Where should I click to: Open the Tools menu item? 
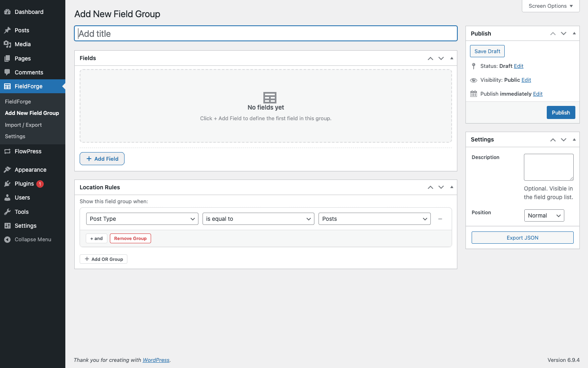click(33, 212)
